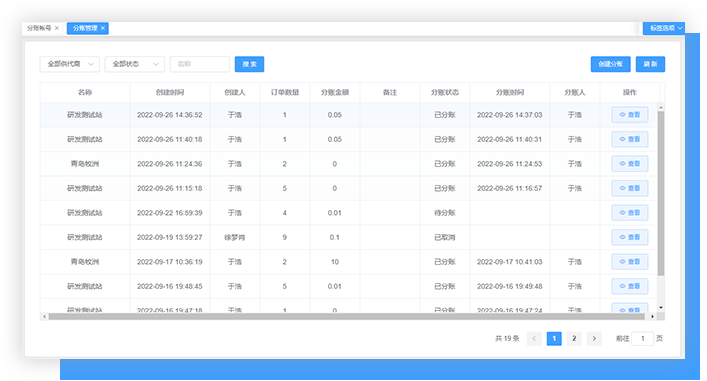This screenshot has width=707, height=381.
Task: View the record created 2022-09-26 11:24:36
Action: 629,164
